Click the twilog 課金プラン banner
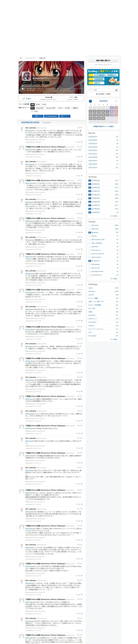The image size is (138, 644). click(103, 77)
